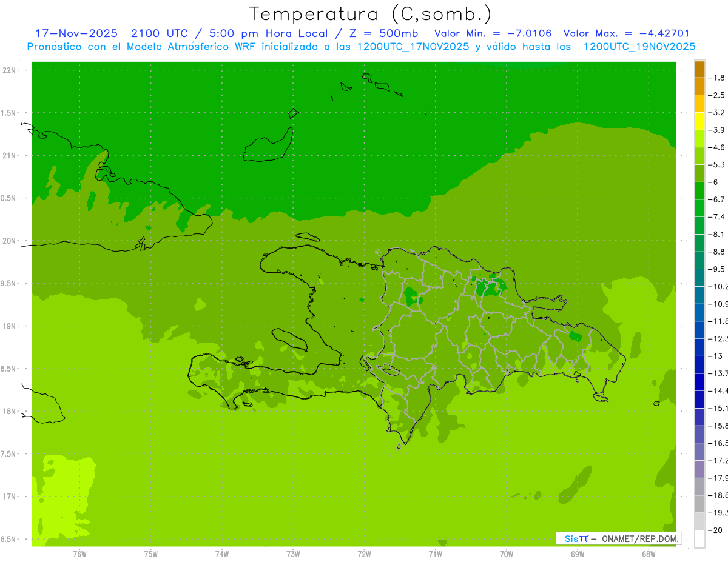This screenshot has width=728, height=562.
Task: Pick the dark blue swatch between -13 and -13.7
Action: click(x=699, y=365)
